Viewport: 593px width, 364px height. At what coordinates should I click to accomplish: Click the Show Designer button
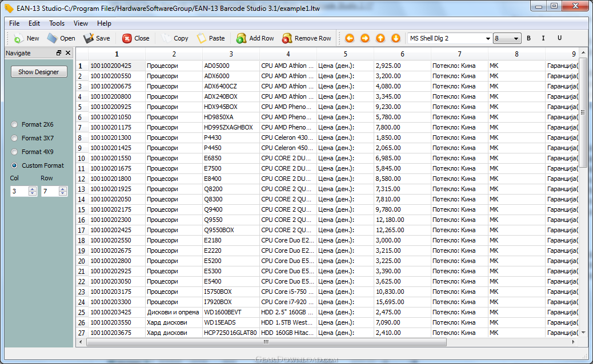(x=39, y=72)
